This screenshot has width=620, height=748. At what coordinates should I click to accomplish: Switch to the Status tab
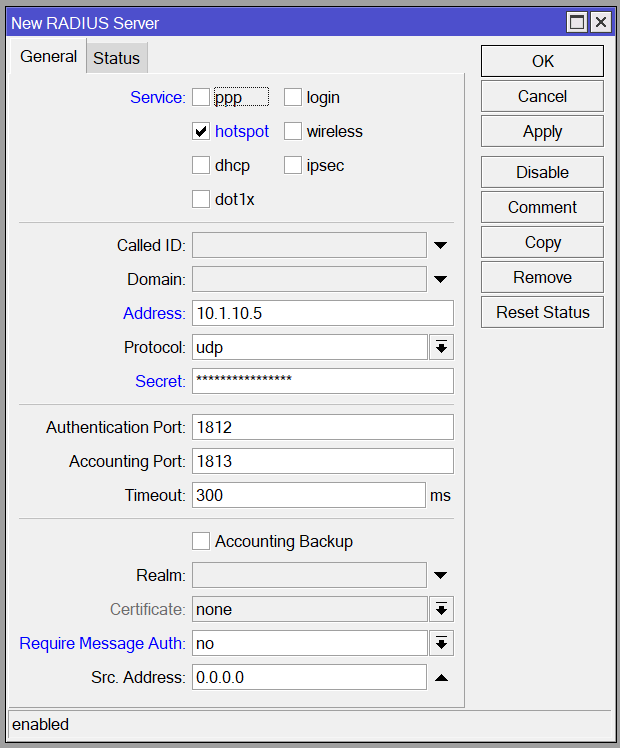(116, 58)
